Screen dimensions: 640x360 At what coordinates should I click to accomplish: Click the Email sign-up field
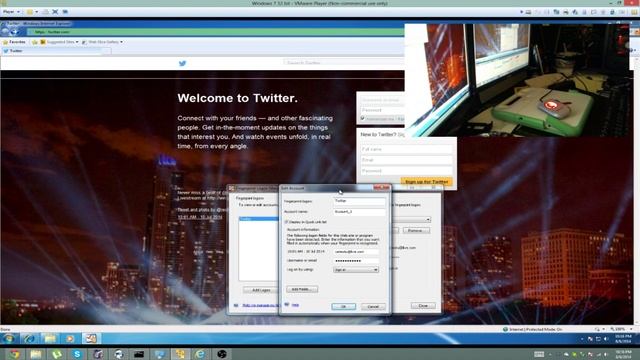407,160
